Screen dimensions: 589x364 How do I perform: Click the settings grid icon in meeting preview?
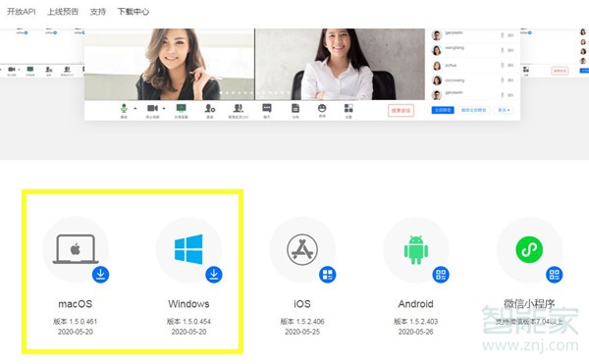[348, 109]
